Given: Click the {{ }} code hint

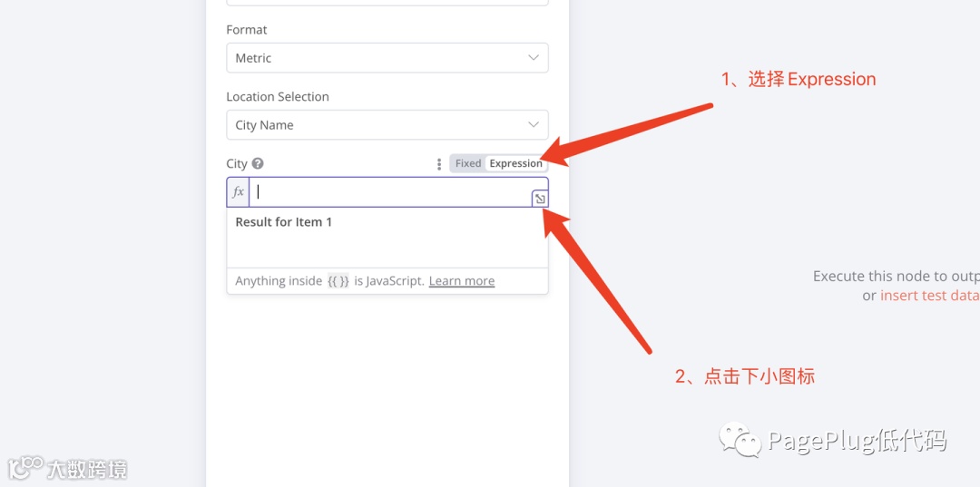Looking at the screenshot, I should [x=338, y=281].
